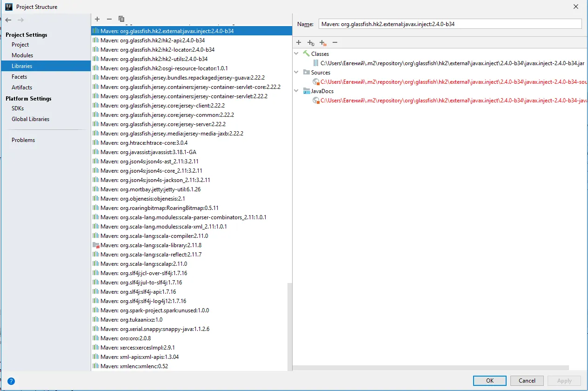Click the Classes hammer icon
The image size is (588, 391).
tap(306, 54)
